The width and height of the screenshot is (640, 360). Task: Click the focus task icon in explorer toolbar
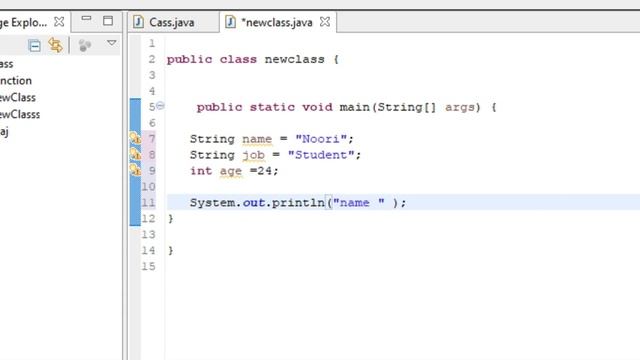[x=84, y=45]
